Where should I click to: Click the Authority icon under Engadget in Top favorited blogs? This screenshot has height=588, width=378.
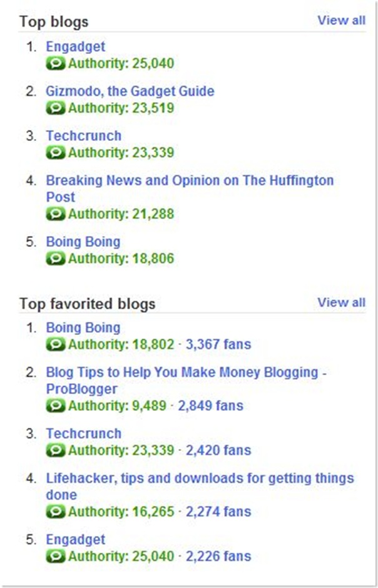point(56,556)
